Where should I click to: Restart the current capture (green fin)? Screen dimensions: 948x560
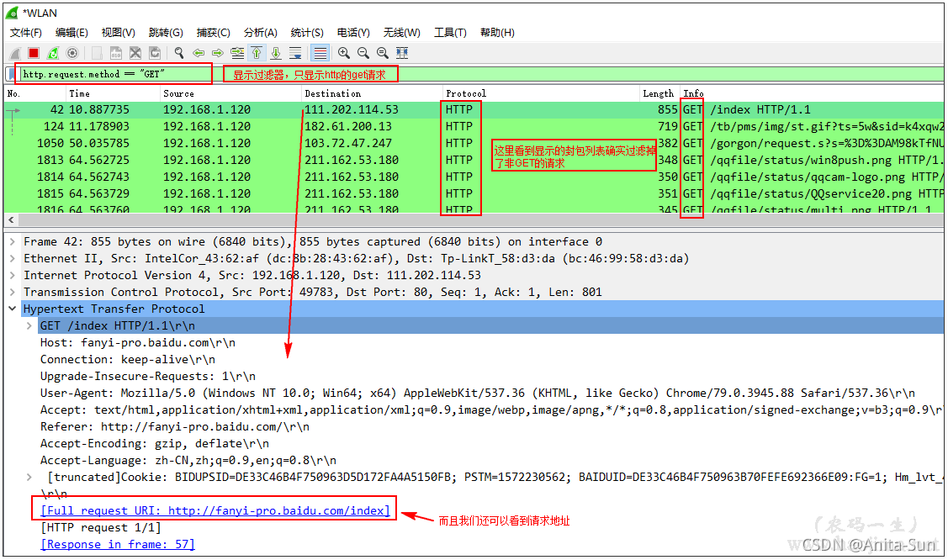53,53
